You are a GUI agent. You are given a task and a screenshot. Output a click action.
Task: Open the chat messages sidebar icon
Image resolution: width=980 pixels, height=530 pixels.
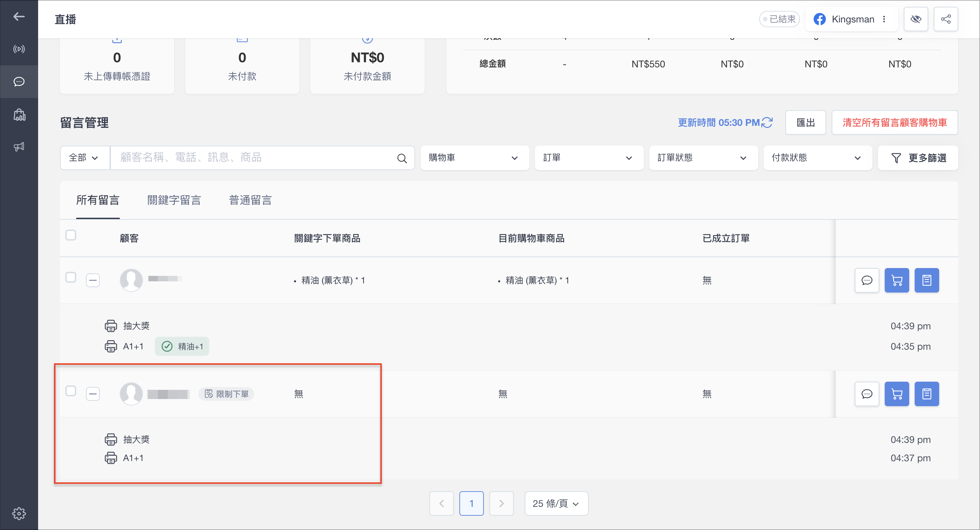(x=19, y=82)
